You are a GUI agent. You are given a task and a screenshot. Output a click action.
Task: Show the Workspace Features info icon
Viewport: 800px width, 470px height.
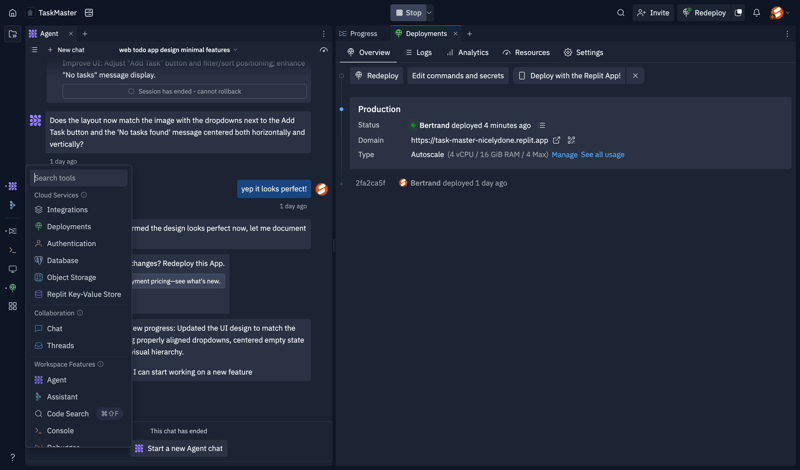[101, 364]
